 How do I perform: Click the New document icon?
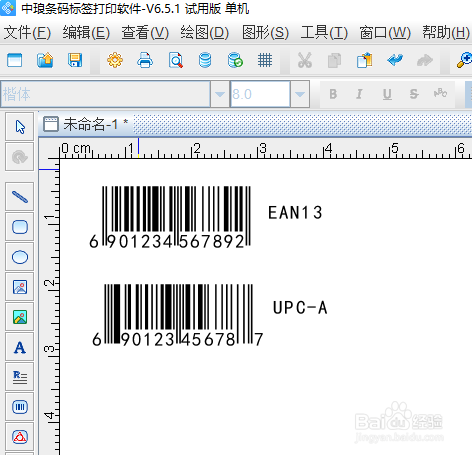click(x=15, y=60)
